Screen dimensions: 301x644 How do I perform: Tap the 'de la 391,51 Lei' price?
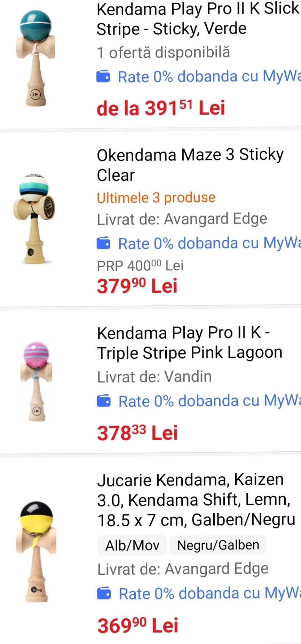(x=161, y=108)
